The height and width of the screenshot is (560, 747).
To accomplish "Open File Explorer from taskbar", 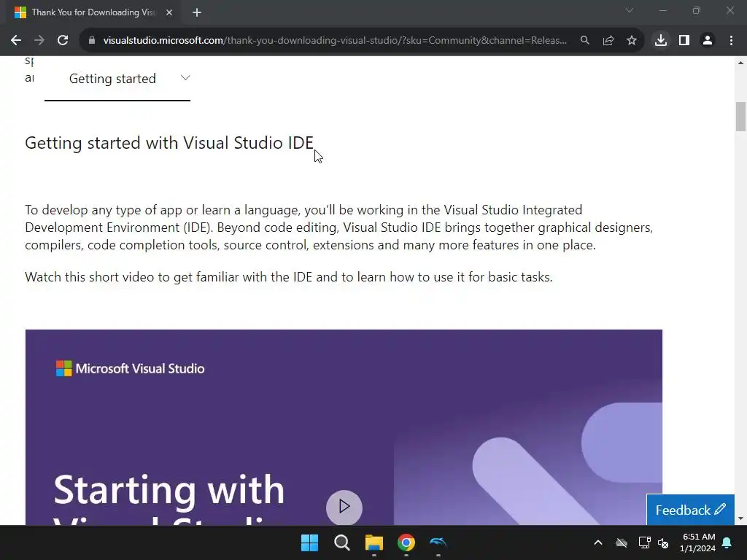I will pyautogui.click(x=374, y=542).
